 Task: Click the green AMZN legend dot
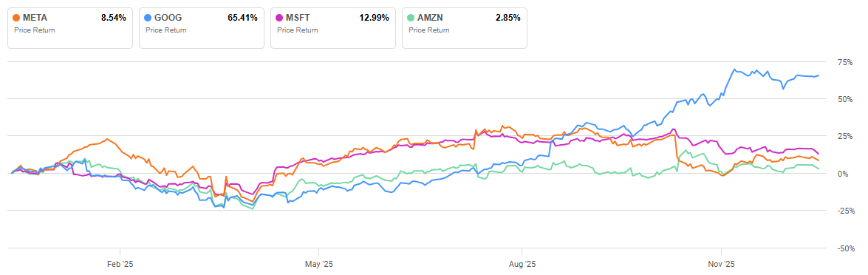(x=412, y=18)
